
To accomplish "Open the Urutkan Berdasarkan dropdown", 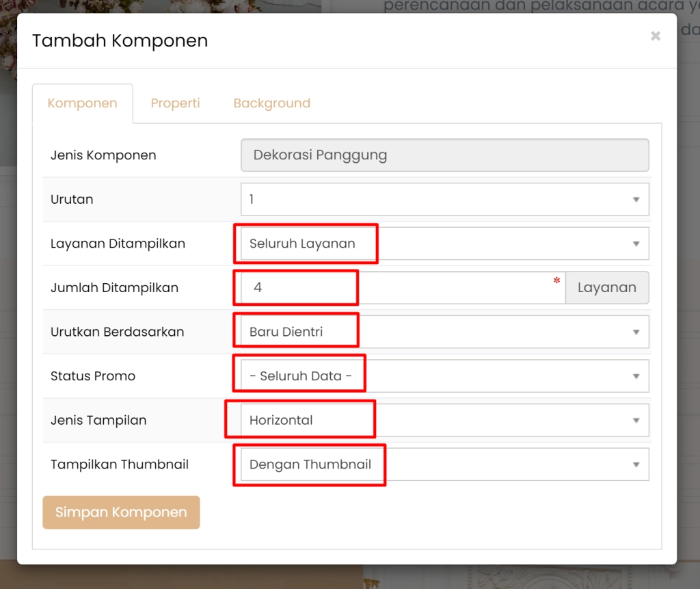I will coord(444,331).
